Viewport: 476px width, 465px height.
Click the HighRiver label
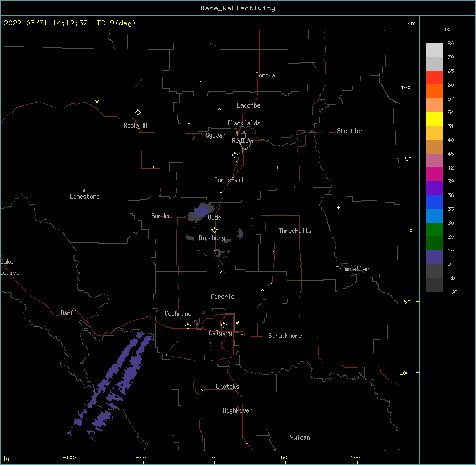(237, 410)
